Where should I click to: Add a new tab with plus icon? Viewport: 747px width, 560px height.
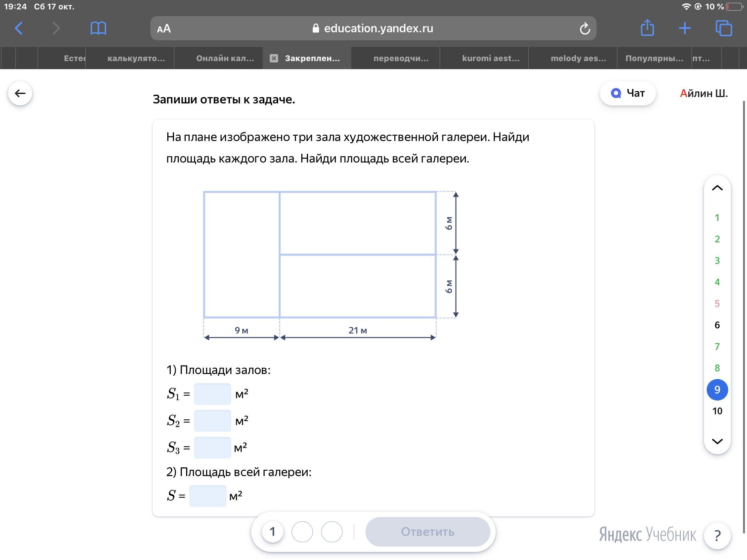[685, 28]
